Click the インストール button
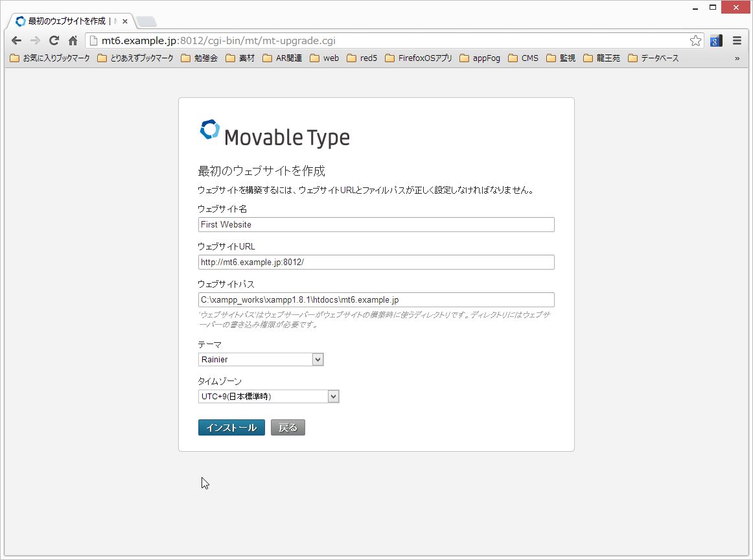The image size is (753, 560). pyautogui.click(x=231, y=427)
